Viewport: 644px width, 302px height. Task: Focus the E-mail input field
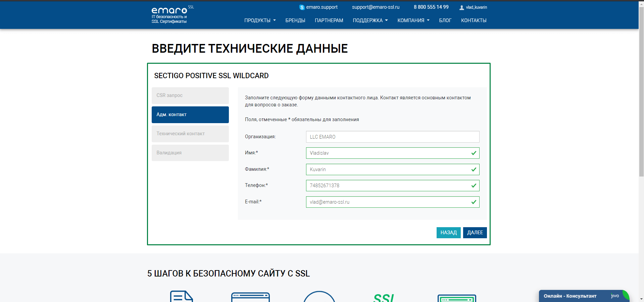tap(393, 202)
